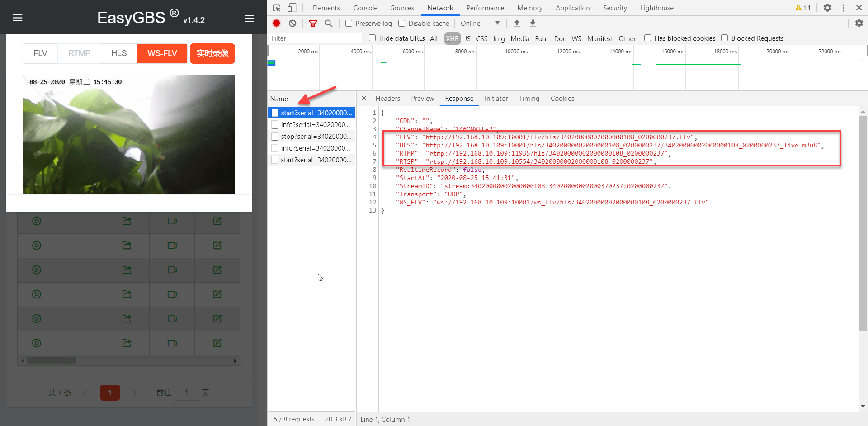Click the Import HAR file upload icon
Viewport: 868px width, 426px height.
pyautogui.click(x=517, y=23)
